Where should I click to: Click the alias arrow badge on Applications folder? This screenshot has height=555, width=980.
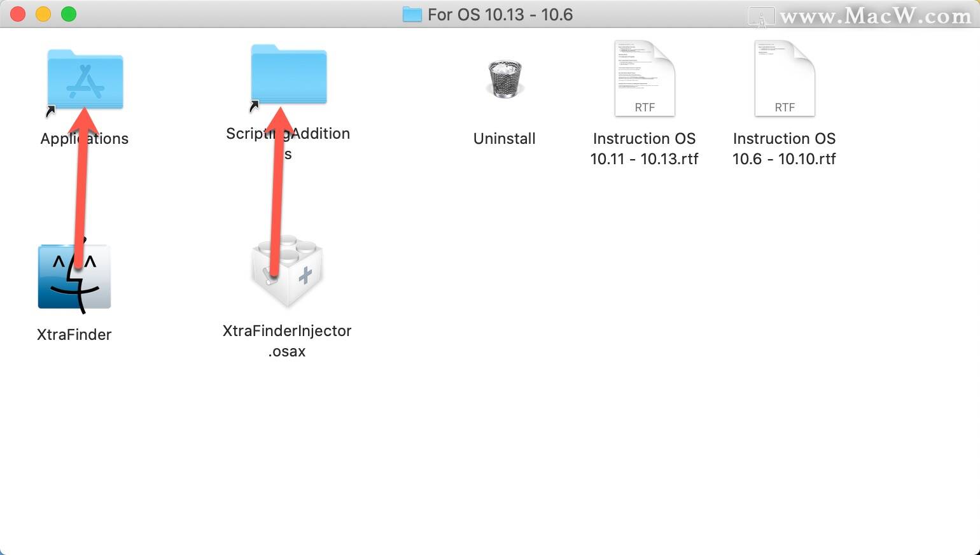(x=50, y=111)
